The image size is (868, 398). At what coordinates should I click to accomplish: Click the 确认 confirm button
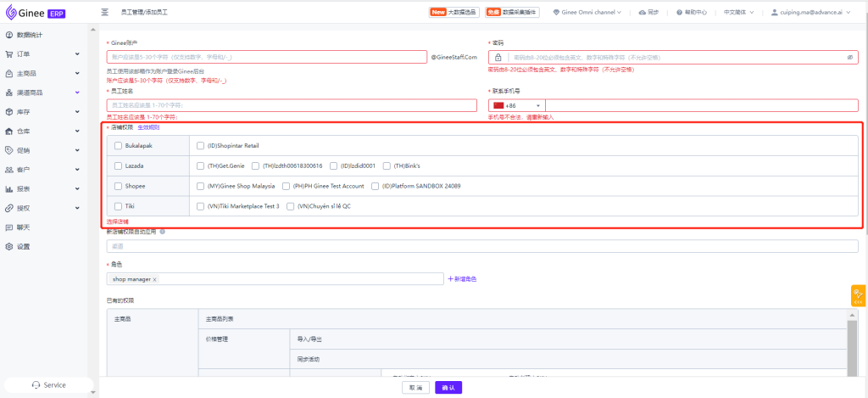[x=448, y=387]
